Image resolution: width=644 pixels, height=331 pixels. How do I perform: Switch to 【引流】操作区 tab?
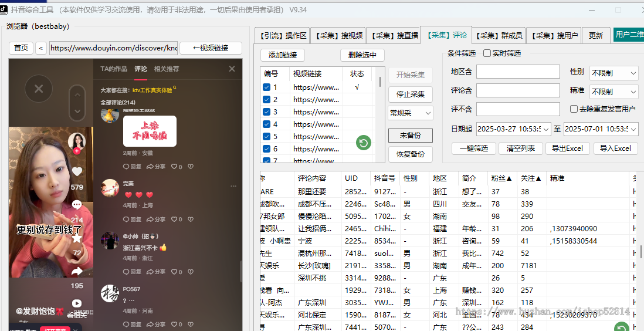282,36
